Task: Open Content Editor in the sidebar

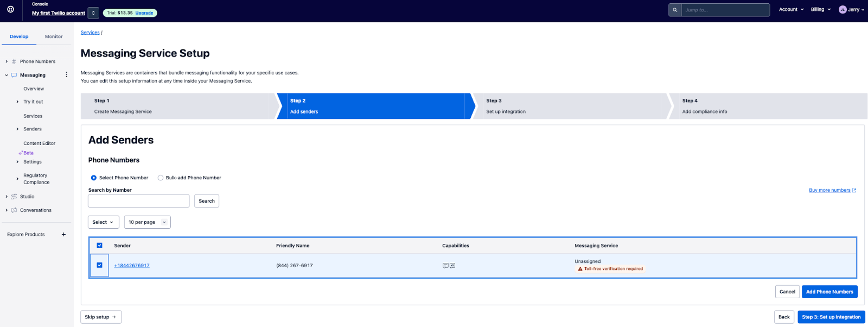Action: [39, 143]
